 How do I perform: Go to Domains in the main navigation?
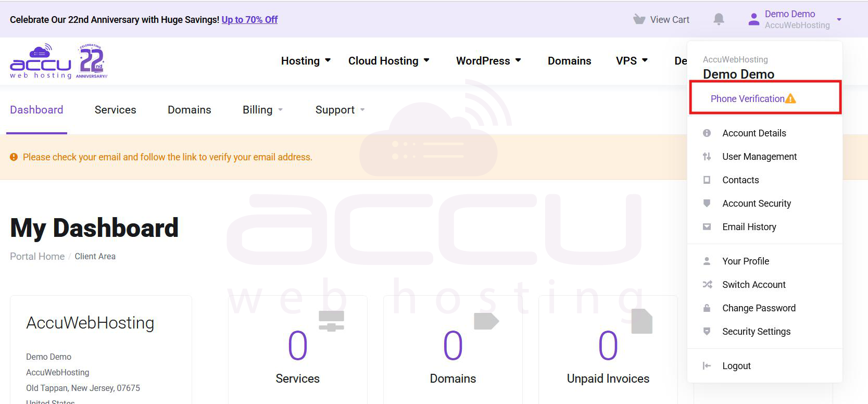click(570, 61)
